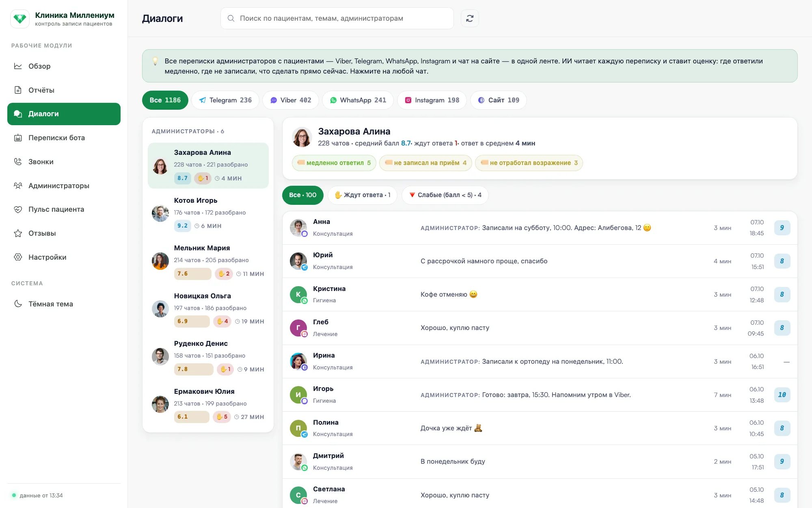
Task: Open the Отзывы sidebar module
Action: click(64, 233)
